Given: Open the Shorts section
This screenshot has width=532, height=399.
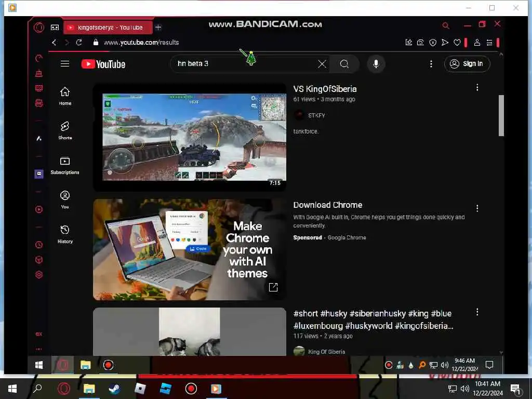Looking at the screenshot, I should click(x=65, y=130).
